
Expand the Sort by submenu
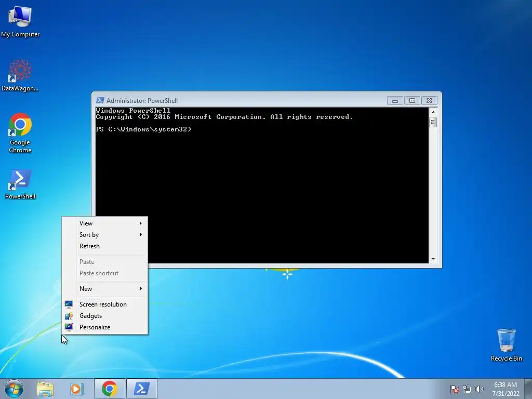[105, 235]
